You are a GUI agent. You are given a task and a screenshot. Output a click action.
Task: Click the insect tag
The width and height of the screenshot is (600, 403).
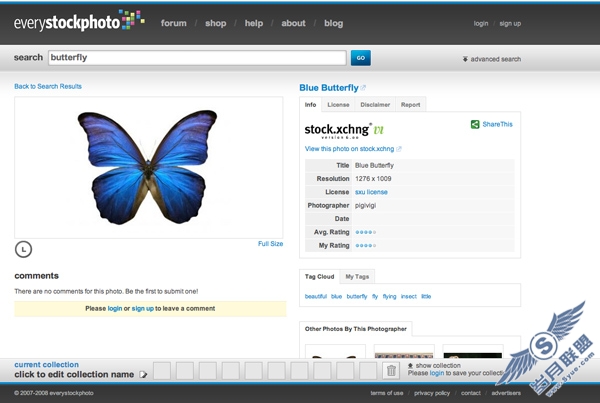(409, 296)
